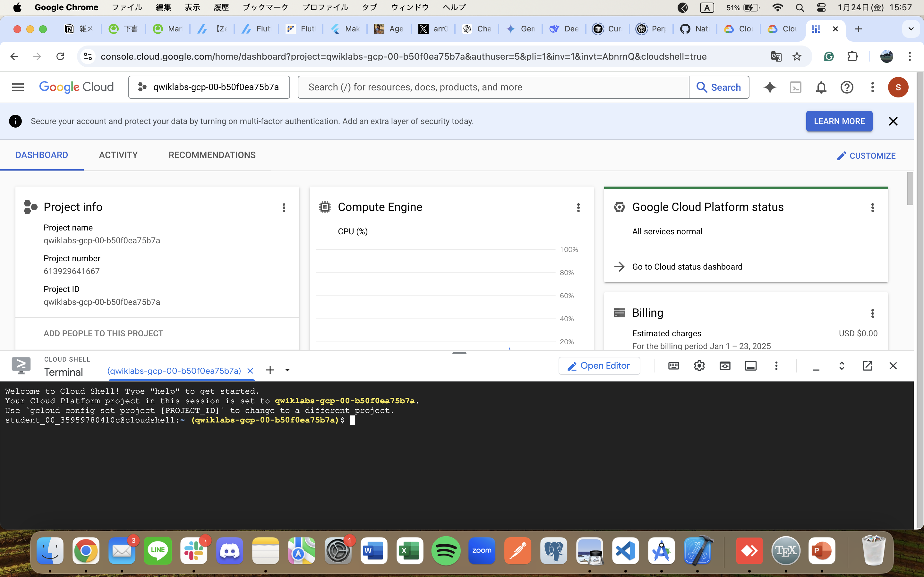Open the Gemini assistant sparkle icon
The image size is (924, 577).
coord(770,87)
